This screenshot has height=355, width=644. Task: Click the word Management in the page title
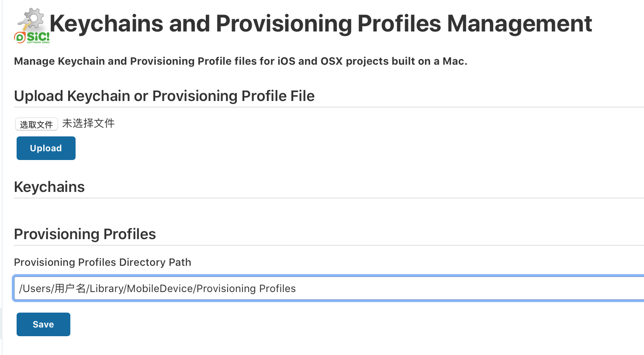[519, 24]
